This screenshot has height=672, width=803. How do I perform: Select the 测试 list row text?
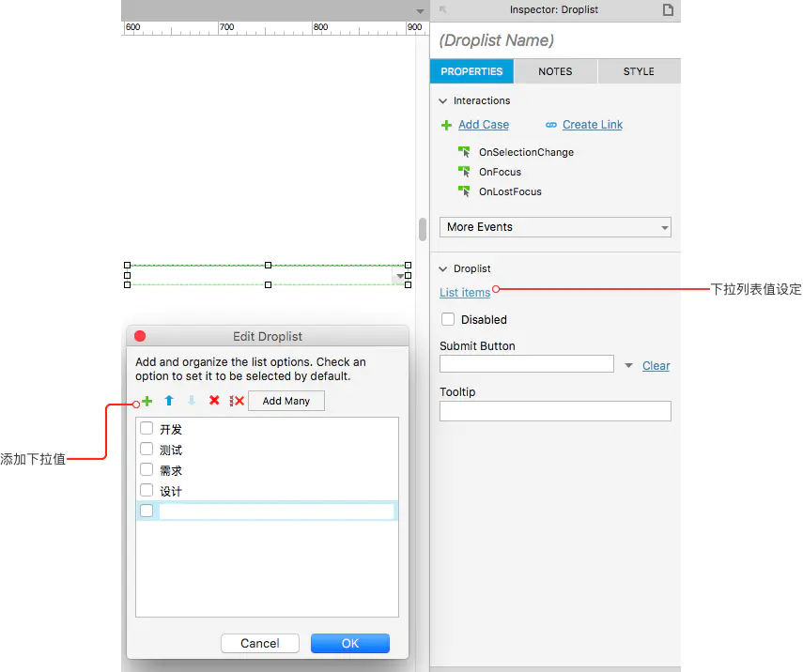pos(171,450)
